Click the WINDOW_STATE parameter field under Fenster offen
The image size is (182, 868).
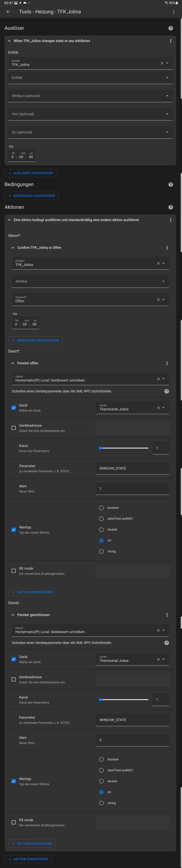(x=132, y=468)
